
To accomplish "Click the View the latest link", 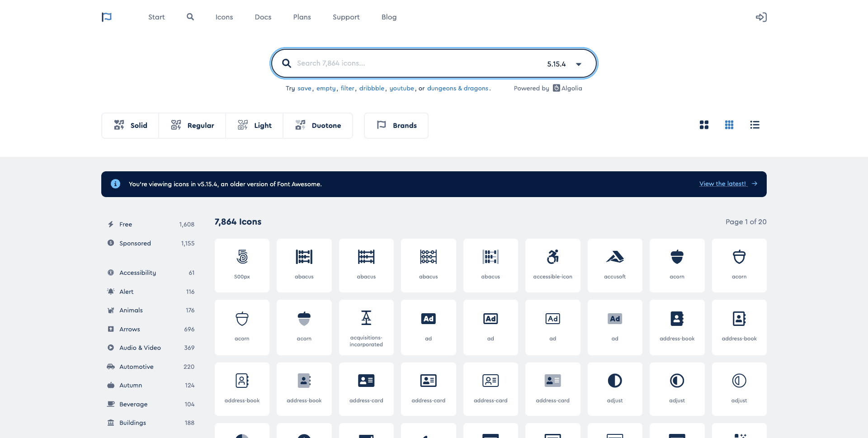I will (x=728, y=184).
